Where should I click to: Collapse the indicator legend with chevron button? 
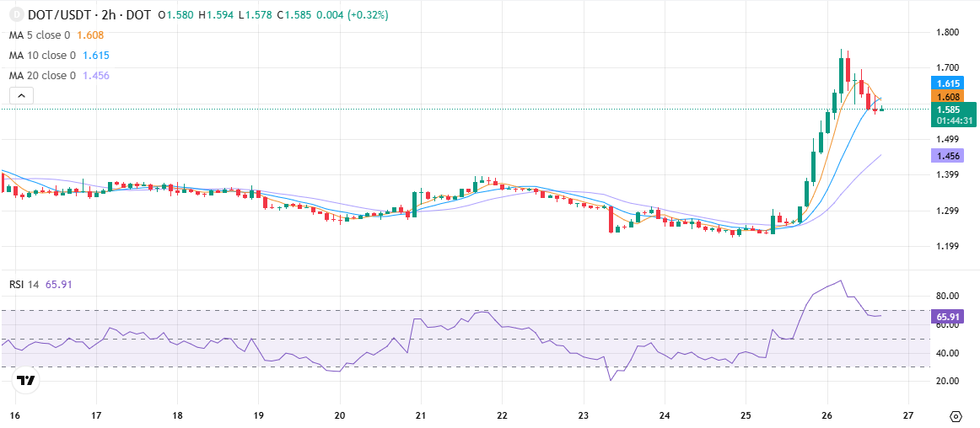[x=21, y=95]
